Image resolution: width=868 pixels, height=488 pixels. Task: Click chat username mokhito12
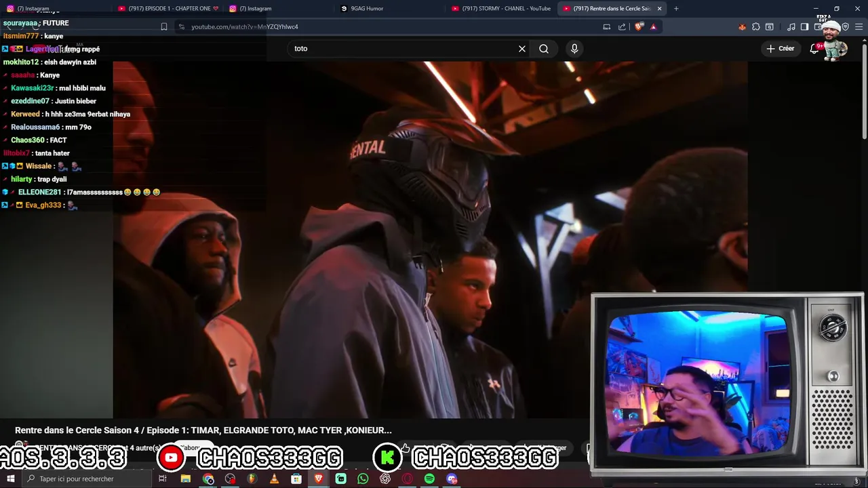(21, 62)
